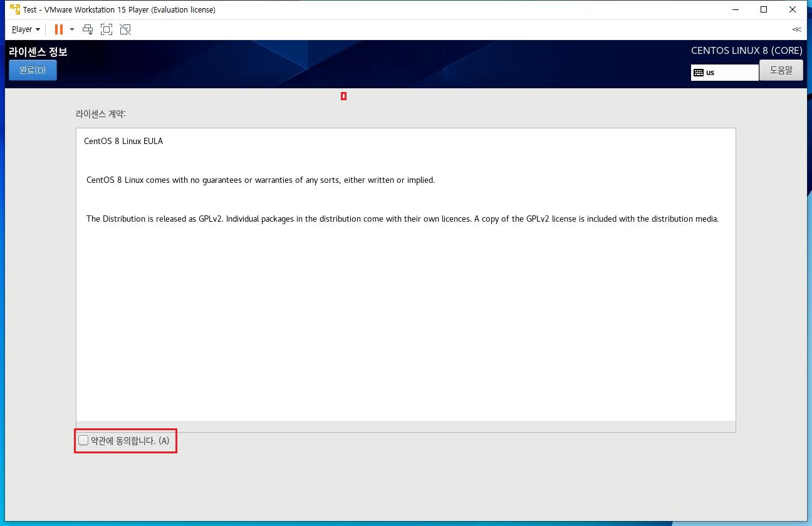Toggle Unity mode icon
The height and width of the screenshot is (526, 812).
click(x=125, y=29)
